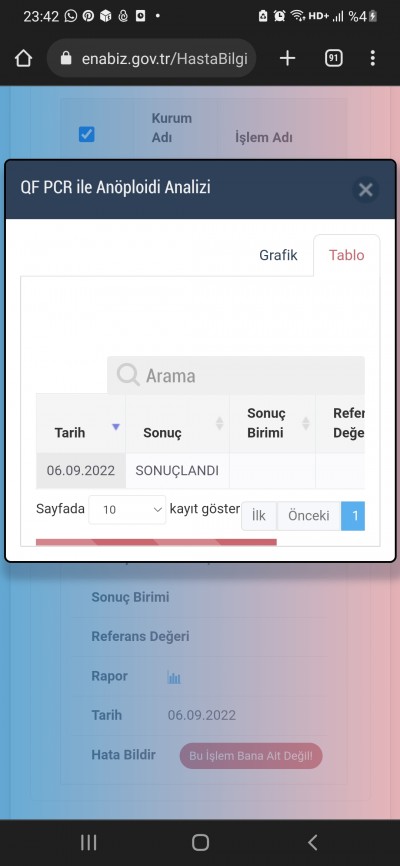Sort table by Sonuç column arrows
This screenshot has width=400, height=866.
coord(219,424)
